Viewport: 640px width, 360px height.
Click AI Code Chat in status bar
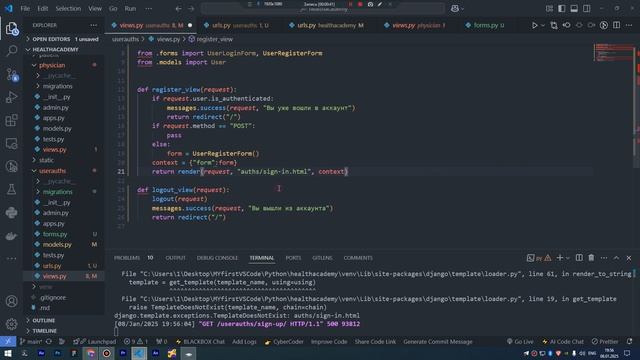pyautogui.click(x=563, y=342)
